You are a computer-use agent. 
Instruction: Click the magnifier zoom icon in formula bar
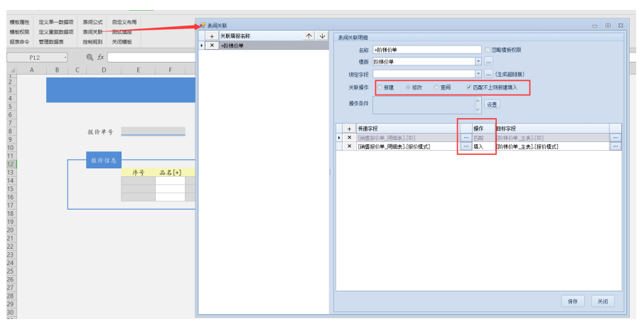[x=90, y=58]
